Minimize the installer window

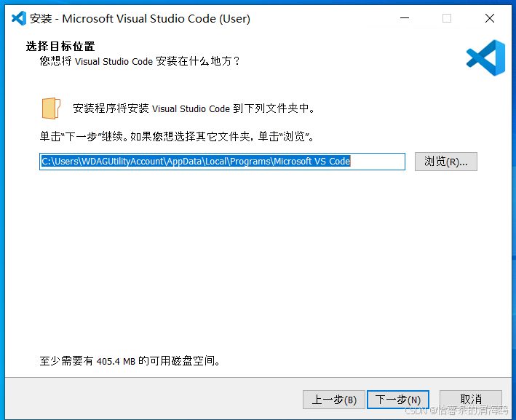[405, 18]
